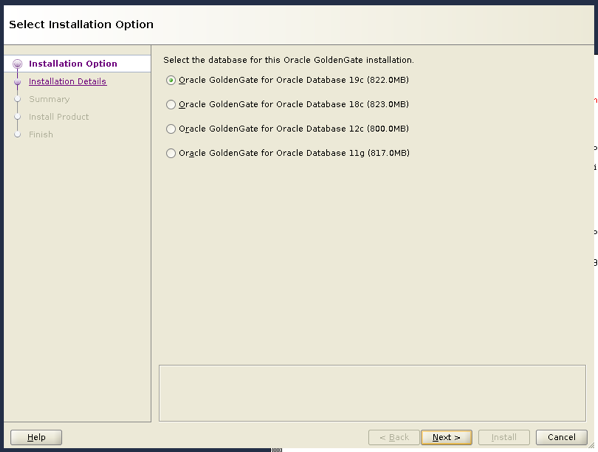Click the window resize grip corner
The height and width of the screenshot is (452, 598).
tap(591, 446)
